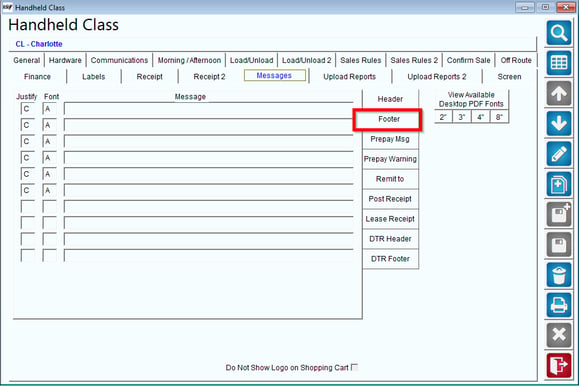The image size is (579, 386).
Task: Select the Messages tab
Action: tap(274, 75)
